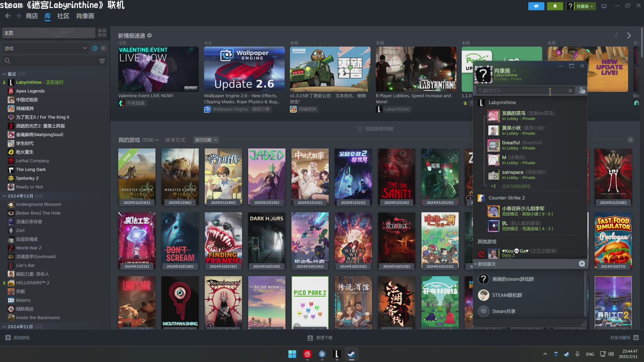Click Steam tray icon in system tray
The height and width of the screenshot is (362, 644).
point(567,354)
